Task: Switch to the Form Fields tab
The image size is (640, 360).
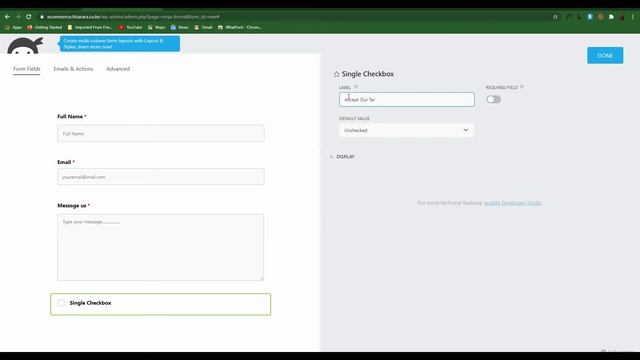Action: [27, 69]
